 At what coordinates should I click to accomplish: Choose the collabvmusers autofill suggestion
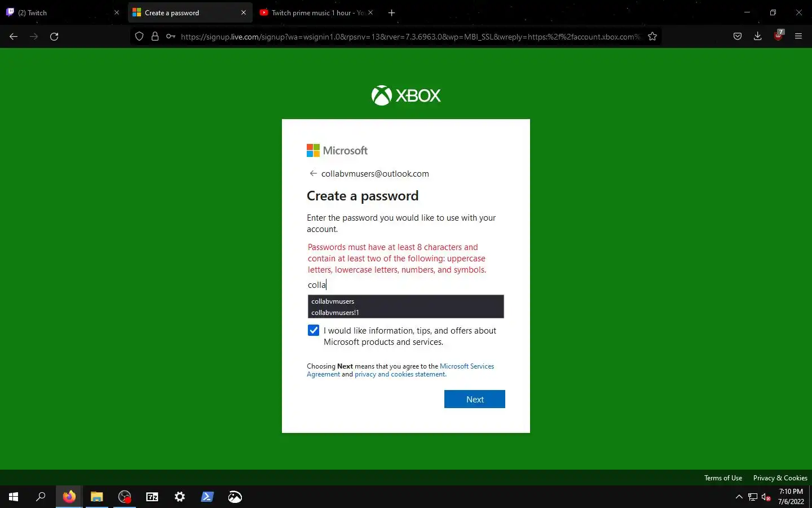[405, 301]
